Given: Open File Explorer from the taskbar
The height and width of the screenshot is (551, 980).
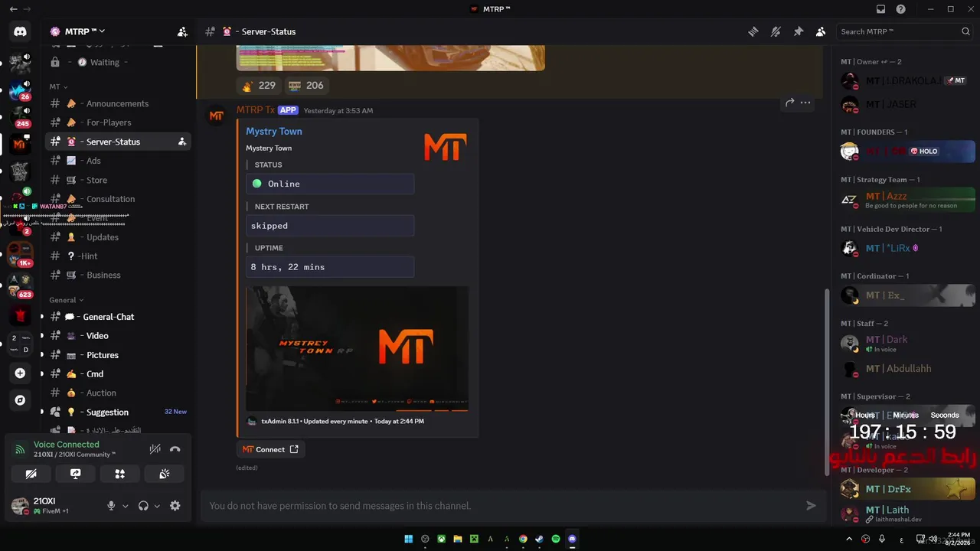Looking at the screenshot, I should (x=458, y=539).
